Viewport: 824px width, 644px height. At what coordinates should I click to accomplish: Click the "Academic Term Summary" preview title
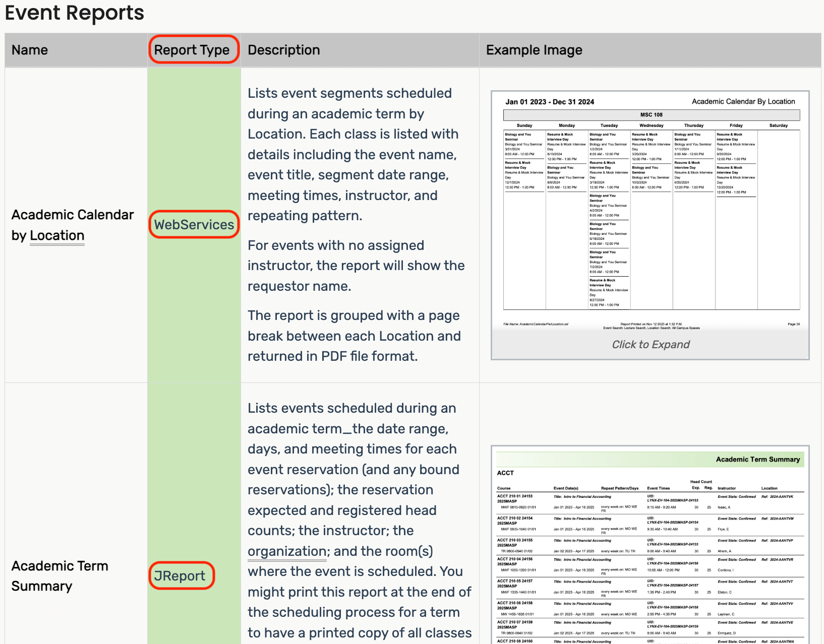[x=757, y=459]
